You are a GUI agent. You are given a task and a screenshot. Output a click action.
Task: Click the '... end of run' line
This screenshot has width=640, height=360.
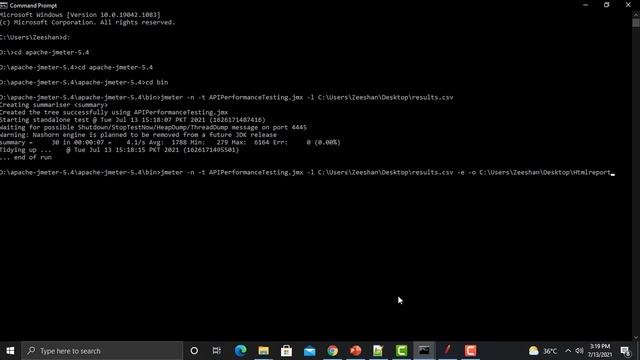[x=26, y=157]
